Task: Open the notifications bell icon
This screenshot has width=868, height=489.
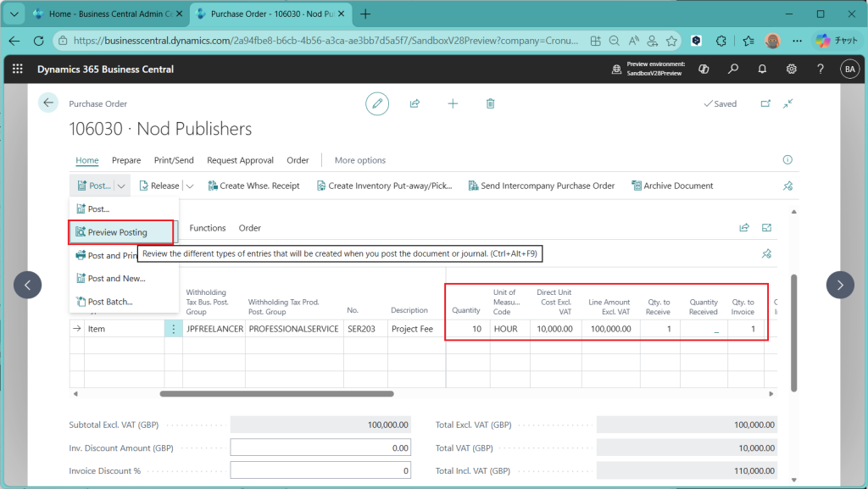Action: (762, 69)
